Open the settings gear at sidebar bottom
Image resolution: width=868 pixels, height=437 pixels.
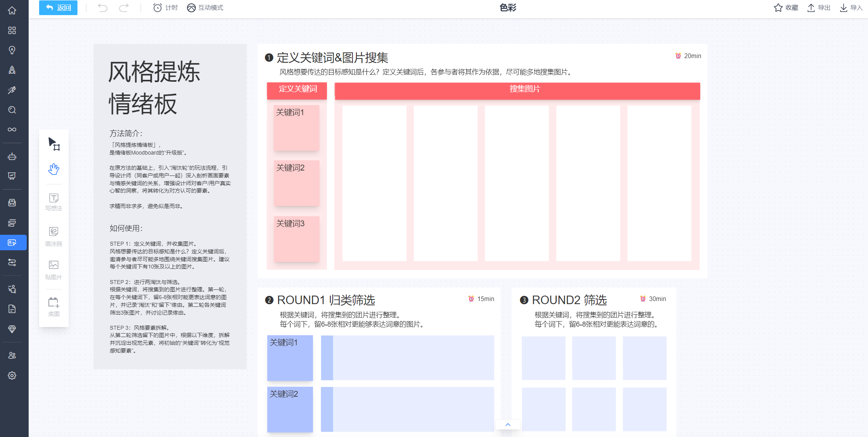[12, 375]
